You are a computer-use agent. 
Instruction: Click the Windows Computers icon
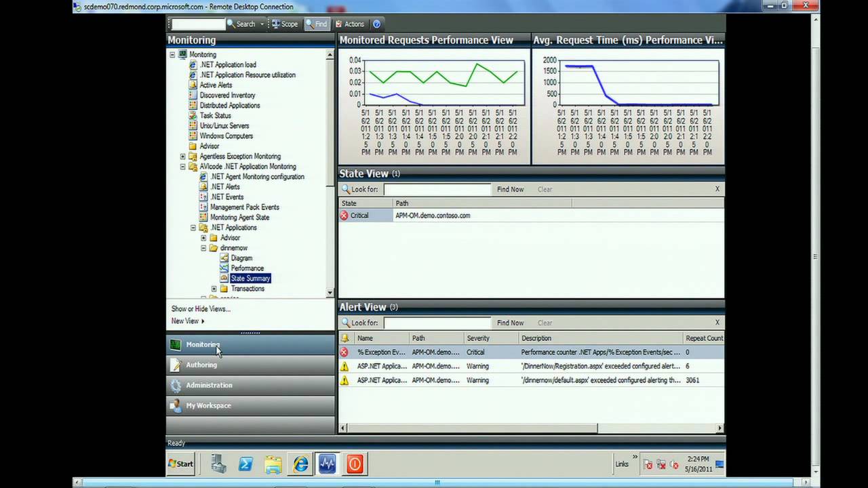[193, 136]
